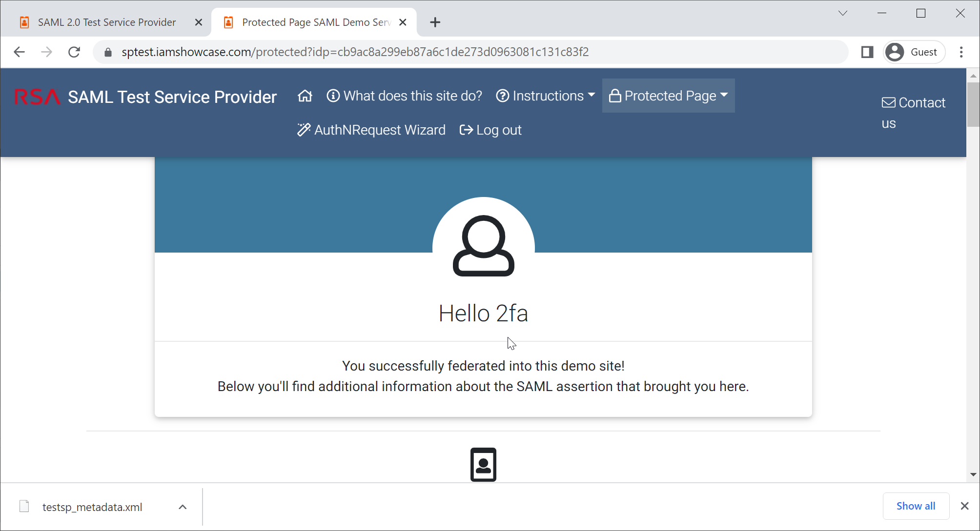Viewport: 980px width, 531px height.
Task: Click the home icon in navbar
Action: [x=305, y=96]
